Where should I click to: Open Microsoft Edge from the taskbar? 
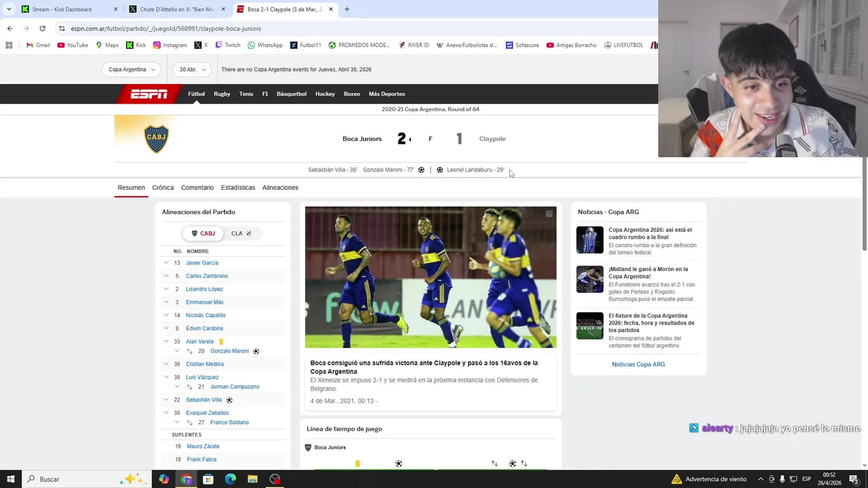pyautogui.click(x=231, y=479)
